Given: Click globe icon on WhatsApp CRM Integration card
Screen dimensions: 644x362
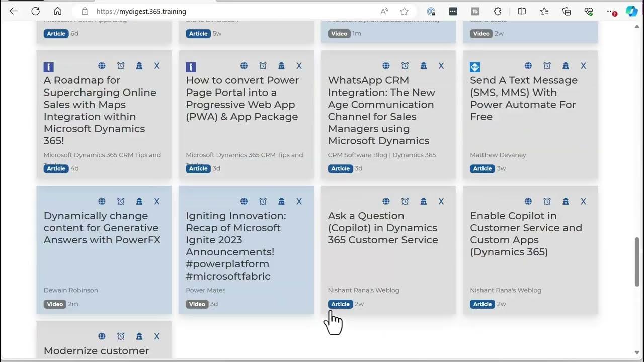Looking at the screenshot, I should pyautogui.click(x=386, y=66).
